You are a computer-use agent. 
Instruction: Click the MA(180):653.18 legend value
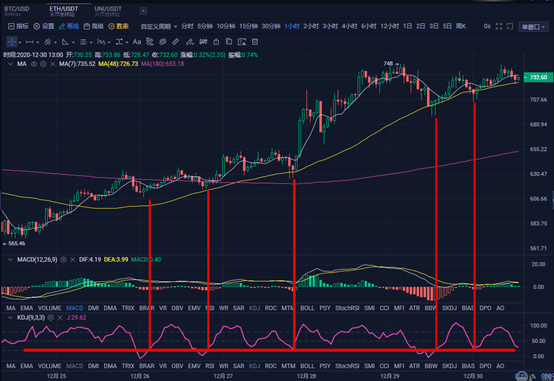click(163, 64)
